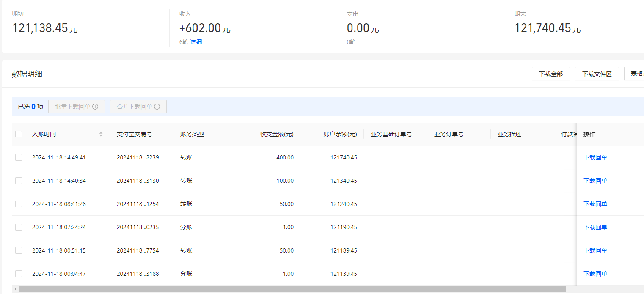Click transaction number 20241118...7754
The height and width of the screenshot is (294, 644).
138,250
